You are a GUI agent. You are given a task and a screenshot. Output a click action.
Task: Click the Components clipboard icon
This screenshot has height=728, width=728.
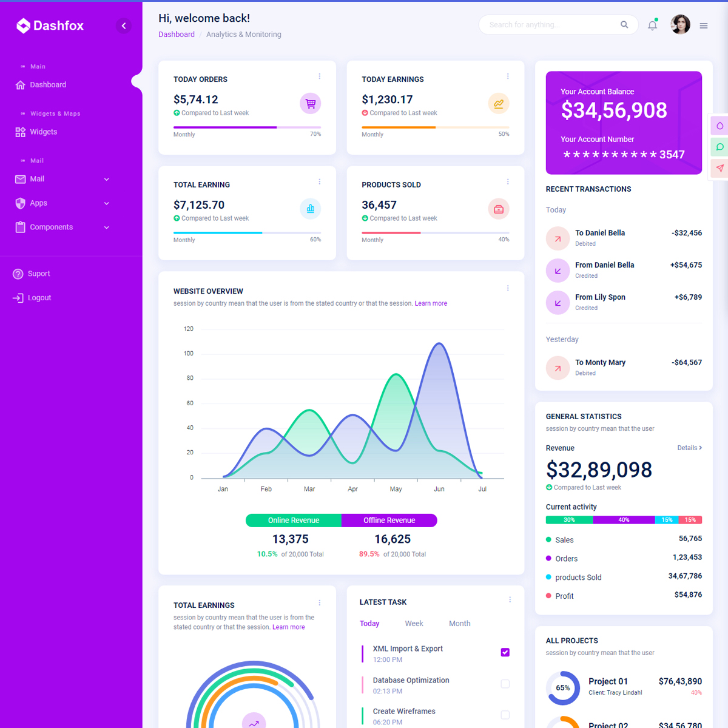pos(20,227)
